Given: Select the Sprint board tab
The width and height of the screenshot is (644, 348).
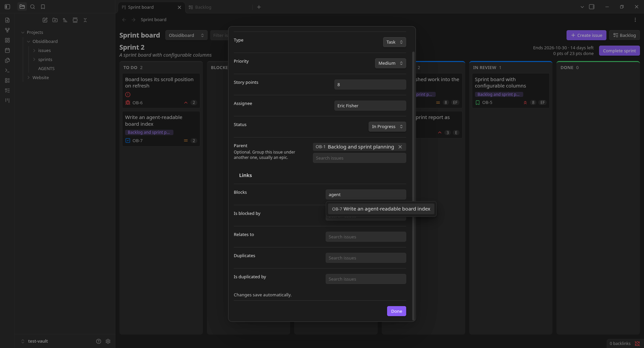Looking at the screenshot, I should (x=151, y=7).
